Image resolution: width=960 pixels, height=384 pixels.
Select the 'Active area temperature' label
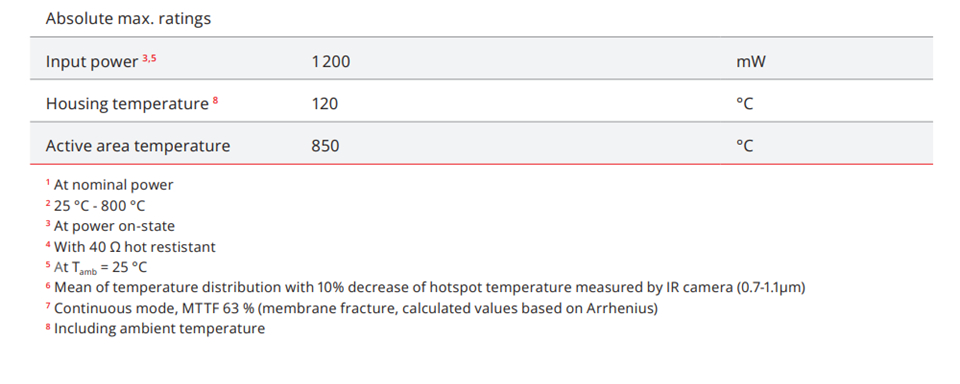138,146
